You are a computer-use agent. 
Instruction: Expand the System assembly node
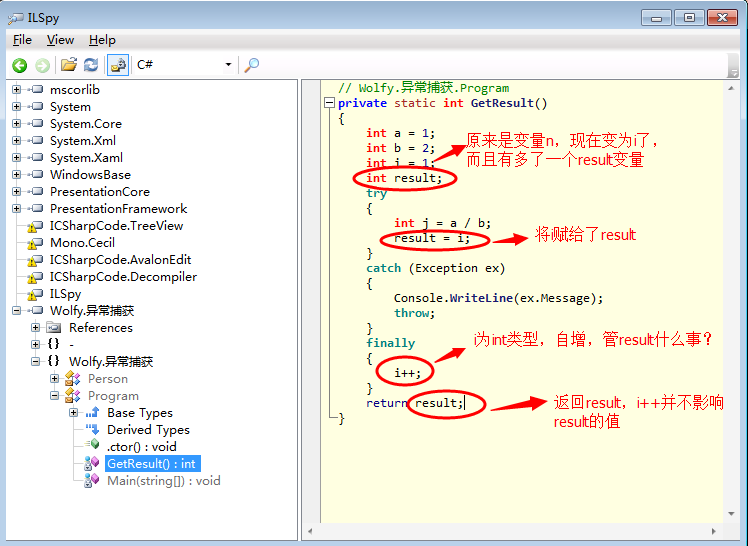pyautogui.click(x=16, y=106)
